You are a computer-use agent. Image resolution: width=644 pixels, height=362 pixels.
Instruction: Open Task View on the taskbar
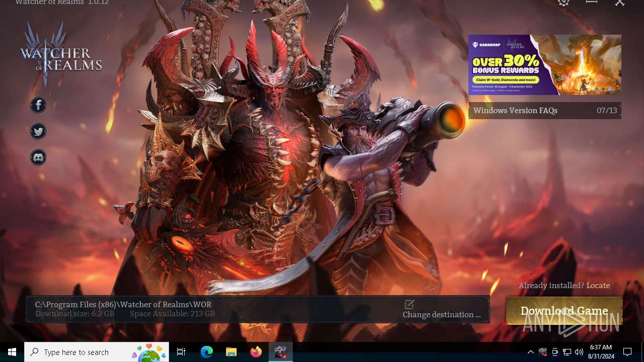pos(181,352)
